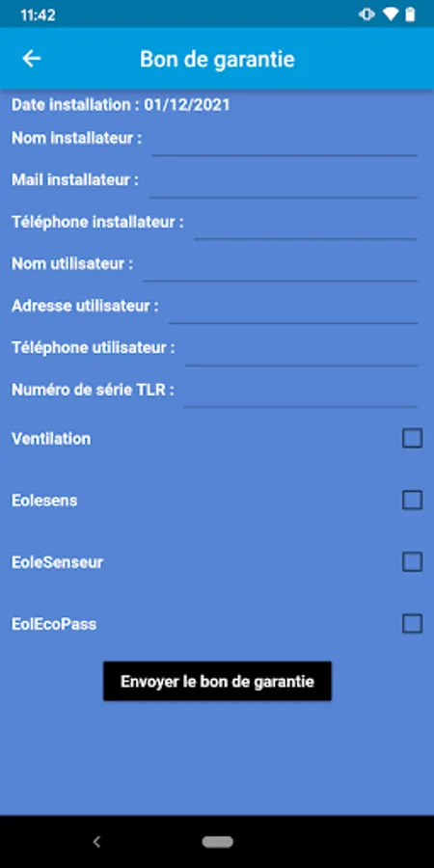Tap the Android home pill
Image resolution: width=434 pixels, height=868 pixels.
[218, 842]
